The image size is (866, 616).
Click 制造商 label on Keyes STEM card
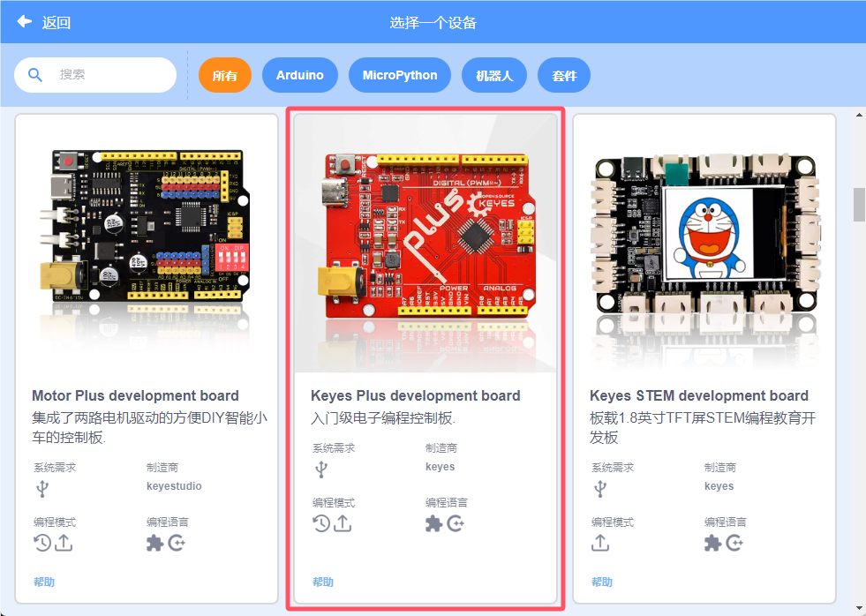pyautogui.click(x=720, y=468)
